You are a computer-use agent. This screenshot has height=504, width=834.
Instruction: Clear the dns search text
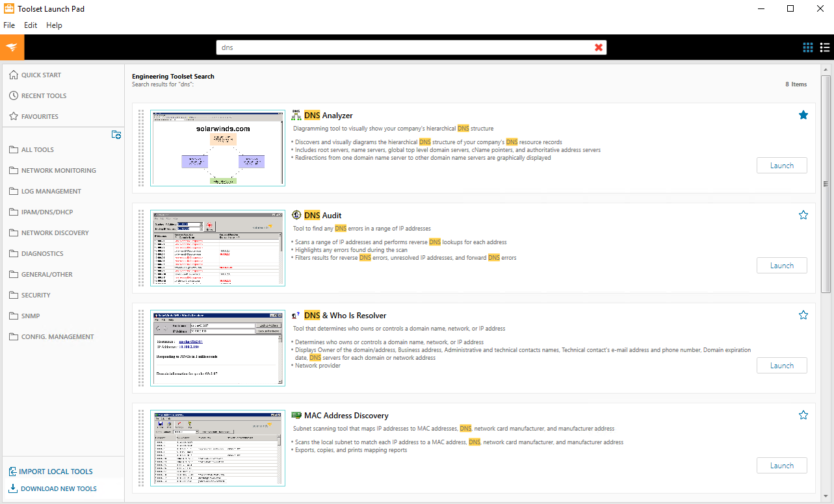pos(599,47)
